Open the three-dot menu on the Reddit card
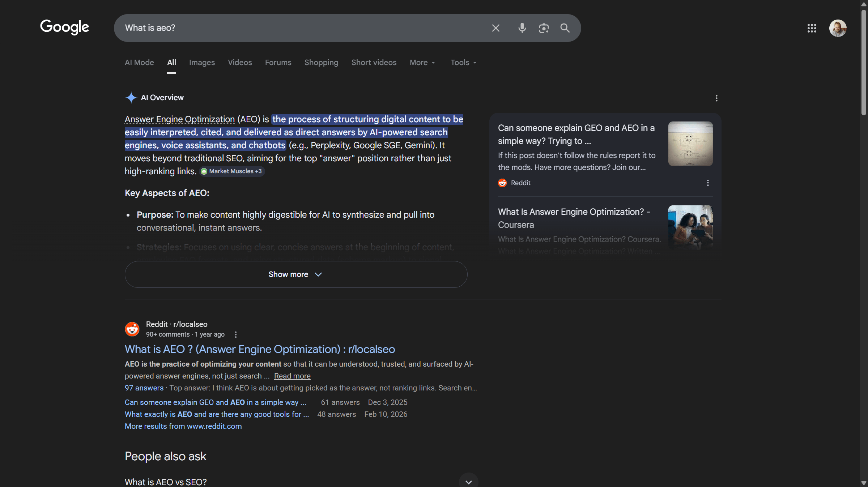 click(x=708, y=183)
